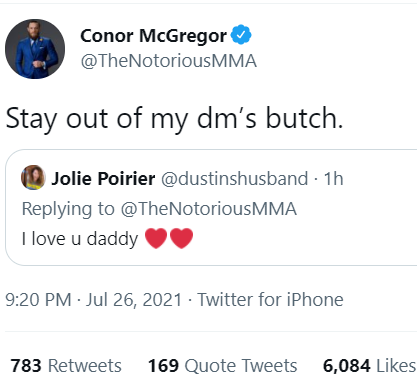Open Jolie Poirier's small avatar
Image resolution: width=417 pixels, height=378 pixels.
33,177
